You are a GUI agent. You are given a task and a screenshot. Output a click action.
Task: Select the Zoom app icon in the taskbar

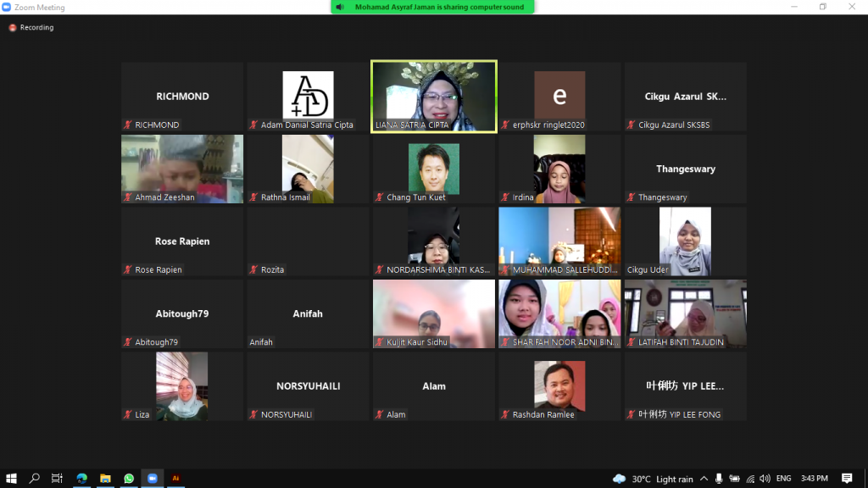click(152, 479)
